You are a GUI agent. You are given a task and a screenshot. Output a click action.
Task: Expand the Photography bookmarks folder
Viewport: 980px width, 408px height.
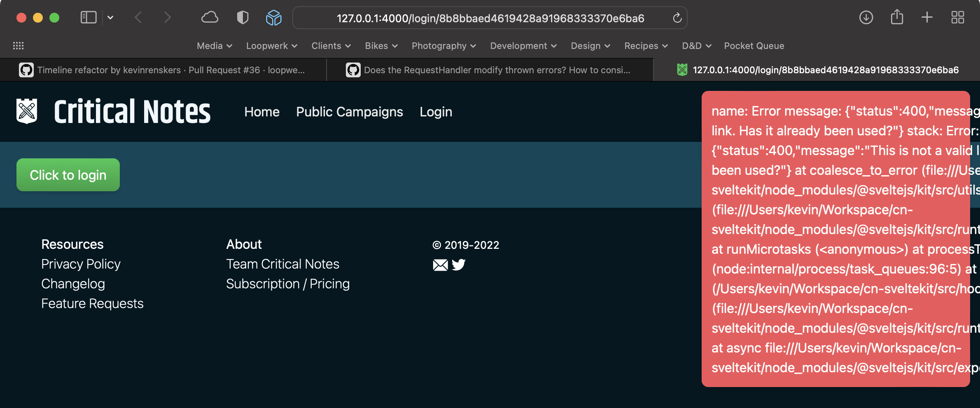click(x=444, y=46)
